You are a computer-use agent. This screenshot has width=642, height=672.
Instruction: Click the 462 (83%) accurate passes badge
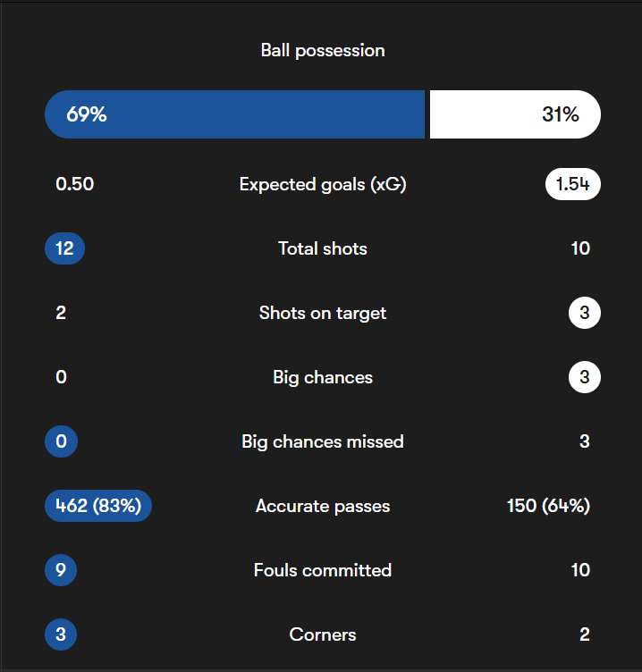(x=98, y=506)
